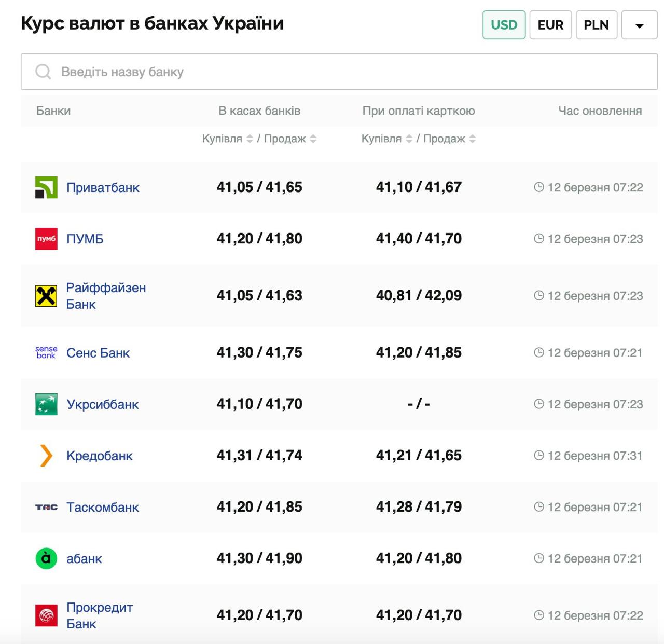Click the bank name search field
This screenshot has height=644, width=664.
pos(339,72)
